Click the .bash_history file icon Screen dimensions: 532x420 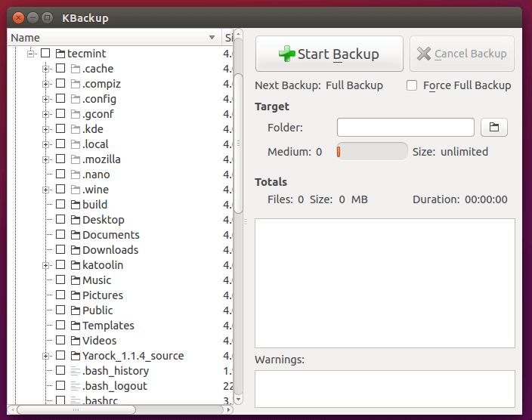(x=76, y=371)
